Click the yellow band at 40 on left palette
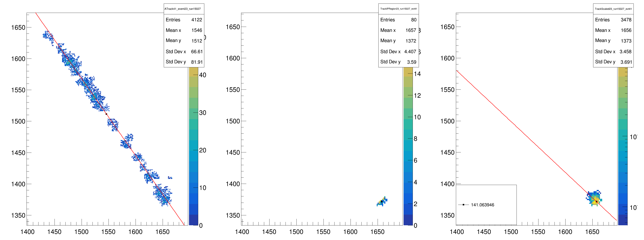The width and height of the screenshot is (644, 240). coord(193,73)
